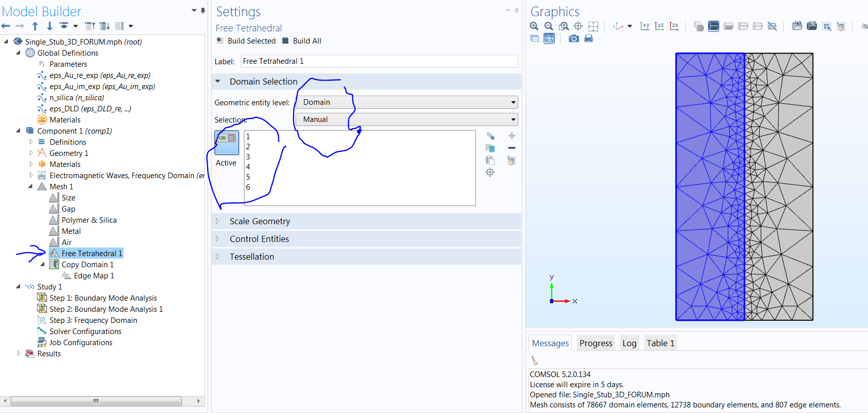The height and width of the screenshot is (413, 868).
Task: Open the Geometric entity level dropdown
Action: tap(406, 102)
